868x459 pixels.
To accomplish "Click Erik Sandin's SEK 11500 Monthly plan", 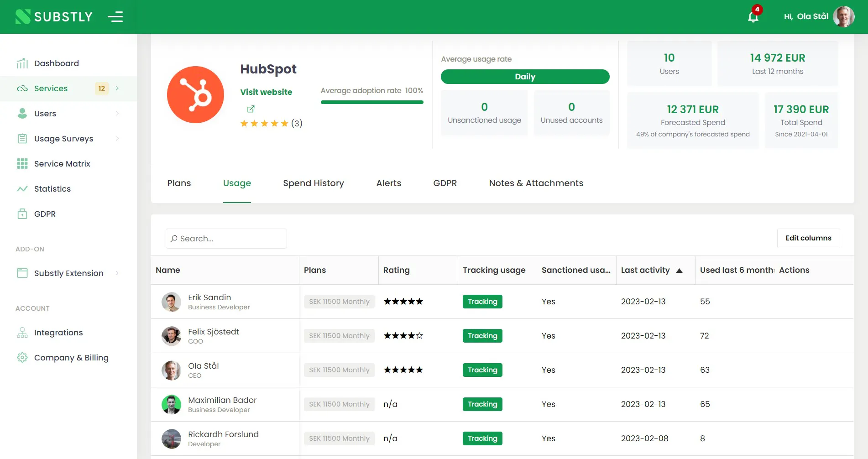I will click(339, 302).
